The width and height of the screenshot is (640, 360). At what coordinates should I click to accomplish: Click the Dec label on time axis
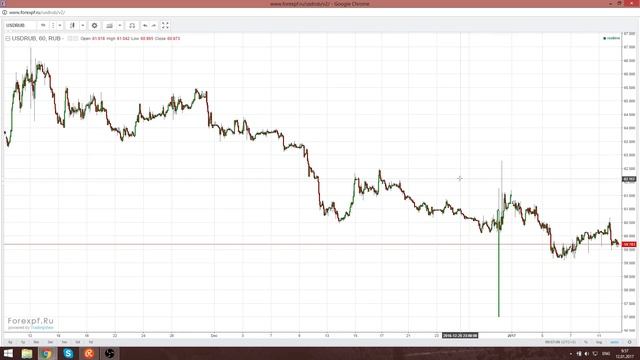tap(214, 336)
